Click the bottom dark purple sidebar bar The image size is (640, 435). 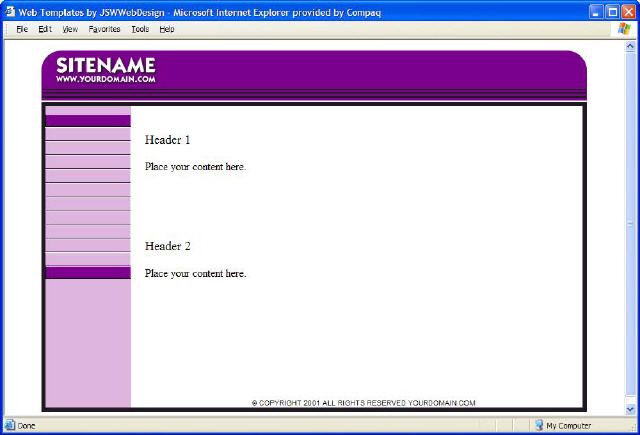(x=88, y=273)
